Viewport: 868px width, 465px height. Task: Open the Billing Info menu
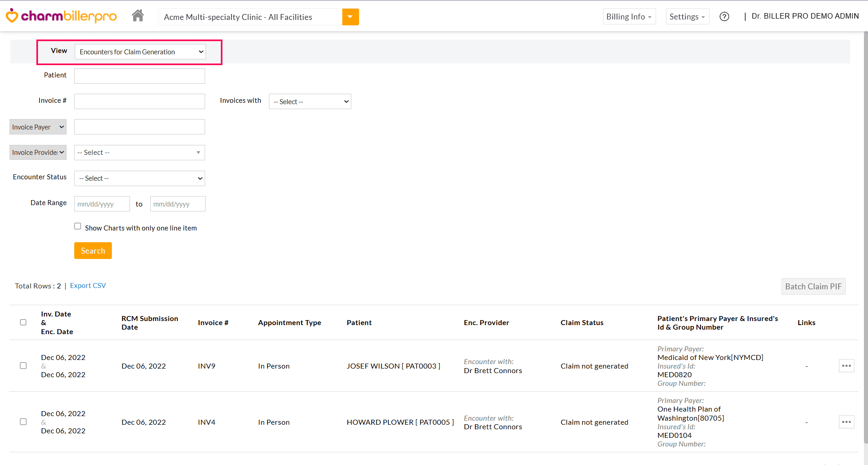point(629,17)
